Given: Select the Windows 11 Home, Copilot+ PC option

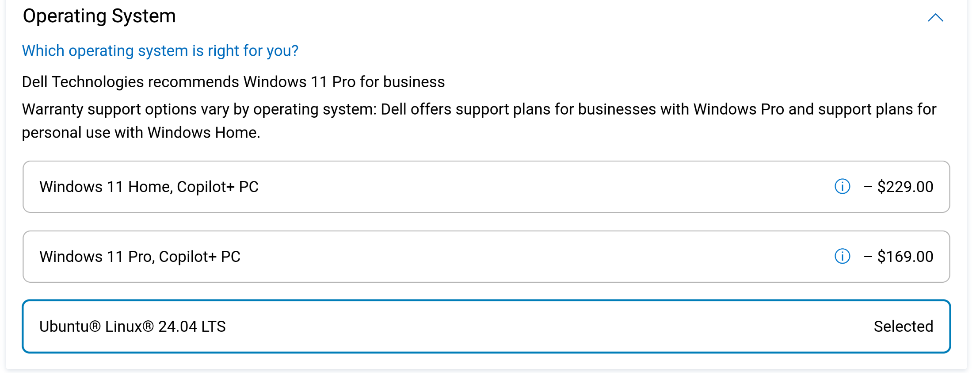Looking at the screenshot, I should coord(486,187).
